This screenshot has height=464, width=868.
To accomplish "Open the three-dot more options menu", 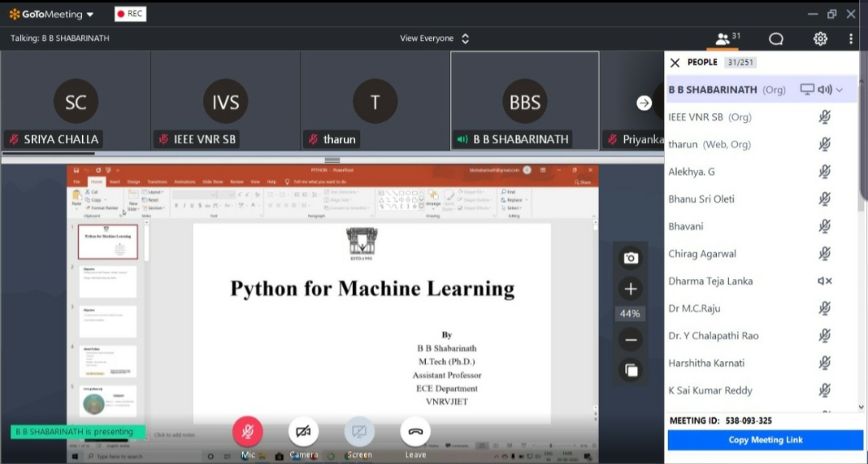I will pyautogui.click(x=850, y=39).
